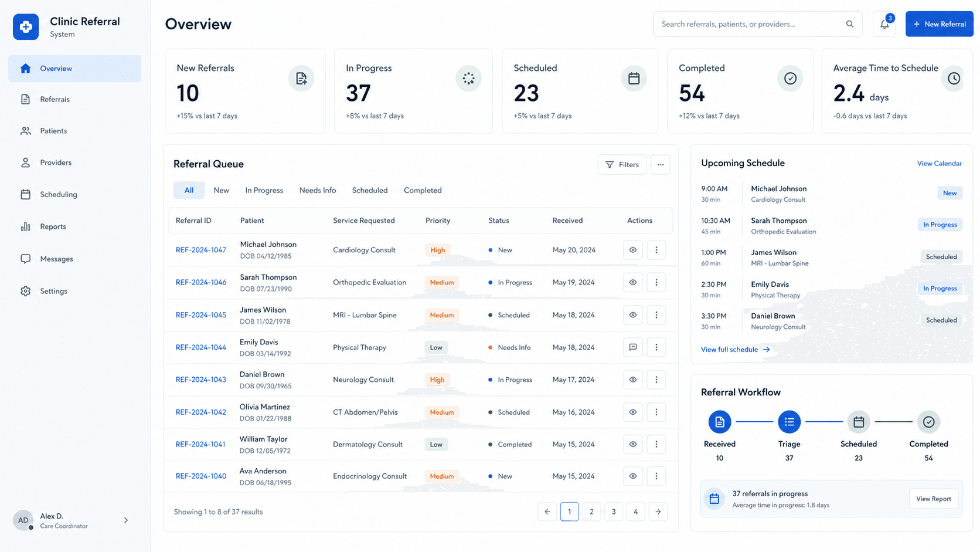Go to page 2
Image resolution: width=980 pixels, height=552 pixels.
pos(591,512)
